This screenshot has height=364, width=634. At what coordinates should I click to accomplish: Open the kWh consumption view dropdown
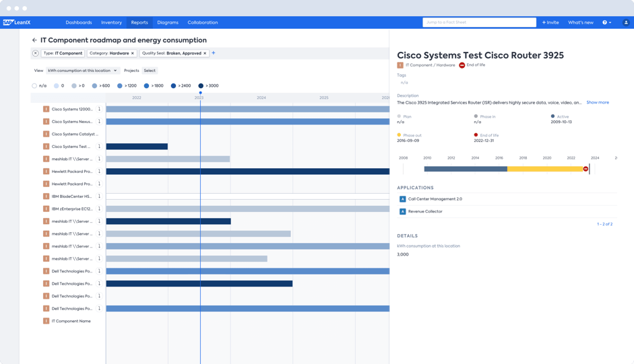tap(82, 71)
